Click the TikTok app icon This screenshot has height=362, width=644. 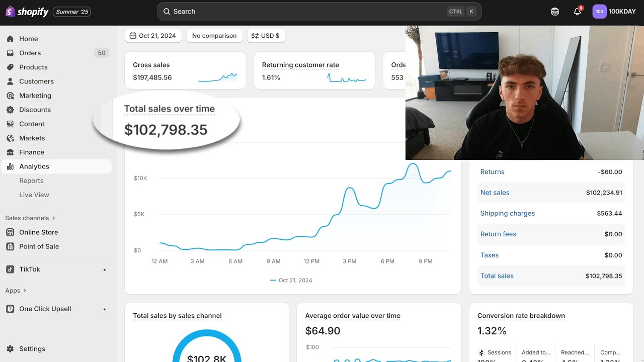(10, 269)
